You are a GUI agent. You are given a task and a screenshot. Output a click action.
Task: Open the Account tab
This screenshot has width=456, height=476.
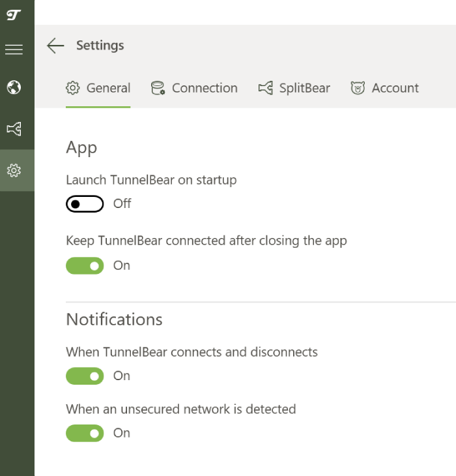(385, 88)
